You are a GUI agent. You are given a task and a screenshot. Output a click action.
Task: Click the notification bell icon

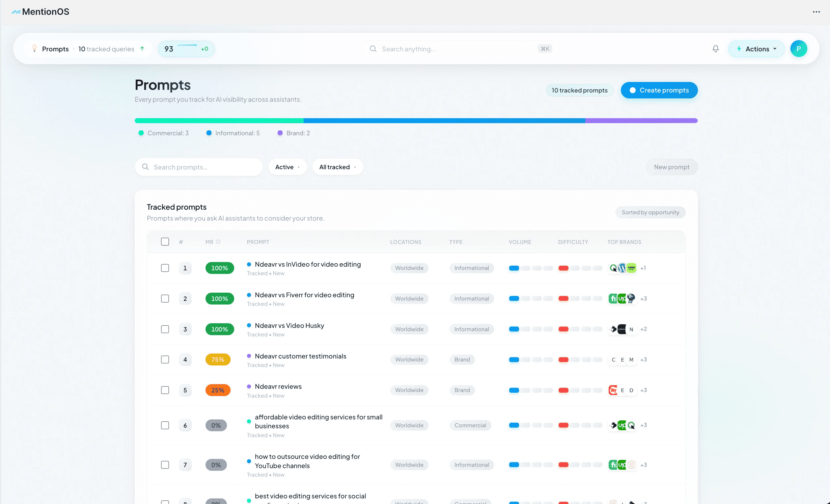click(715, 49)
